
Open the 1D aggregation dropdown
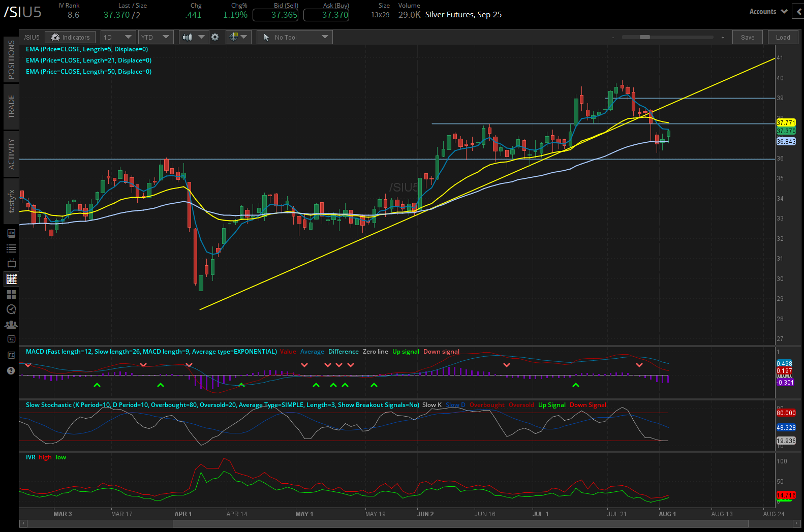(118, 37)
